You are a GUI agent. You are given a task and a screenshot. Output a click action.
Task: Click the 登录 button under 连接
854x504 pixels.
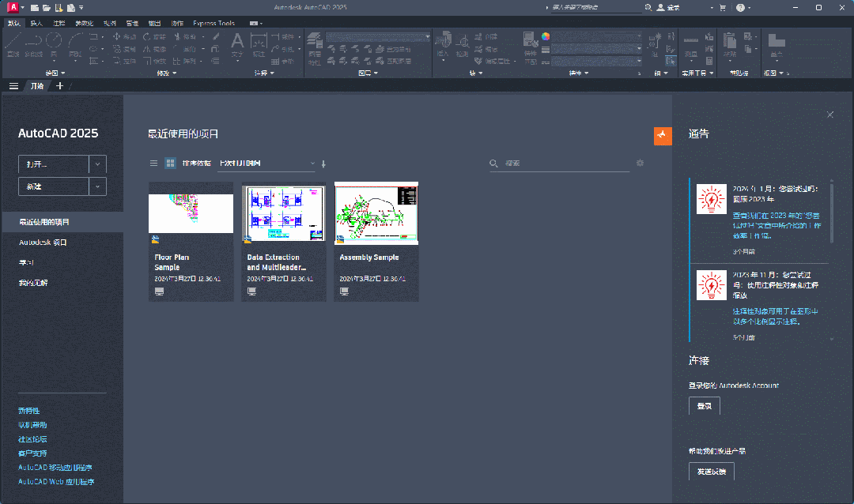pos(705,406)
